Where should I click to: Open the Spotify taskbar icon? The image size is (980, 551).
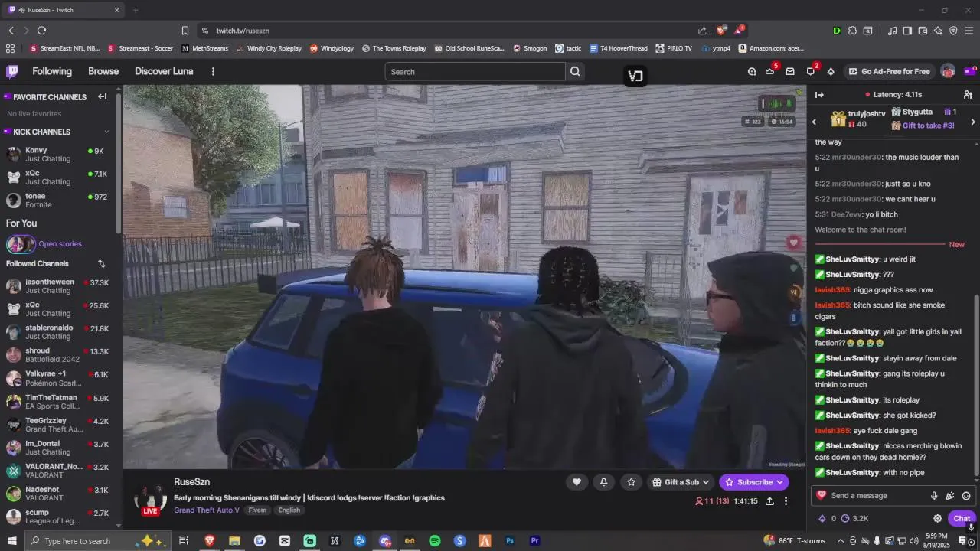pyautogui.click(x=435, y=541)
